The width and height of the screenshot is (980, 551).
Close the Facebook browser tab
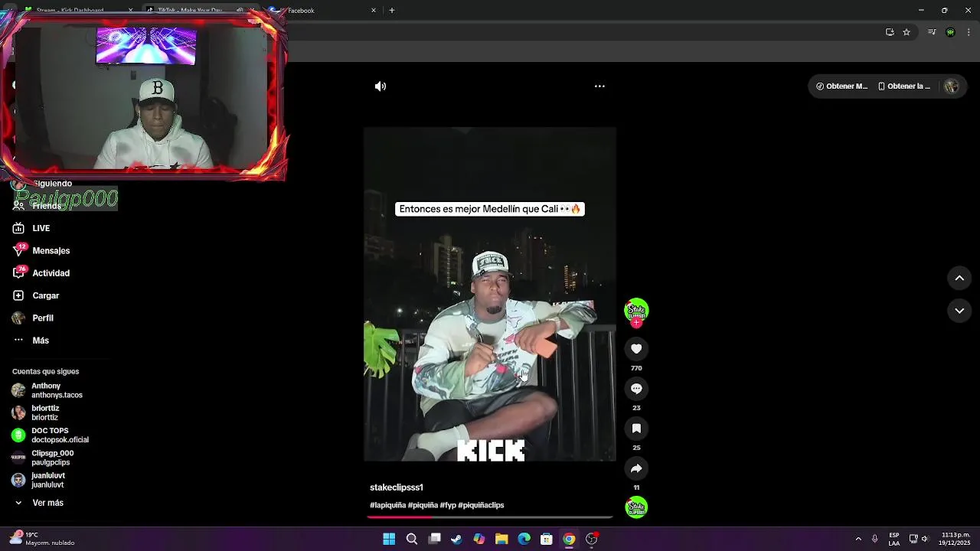(374, 11)
